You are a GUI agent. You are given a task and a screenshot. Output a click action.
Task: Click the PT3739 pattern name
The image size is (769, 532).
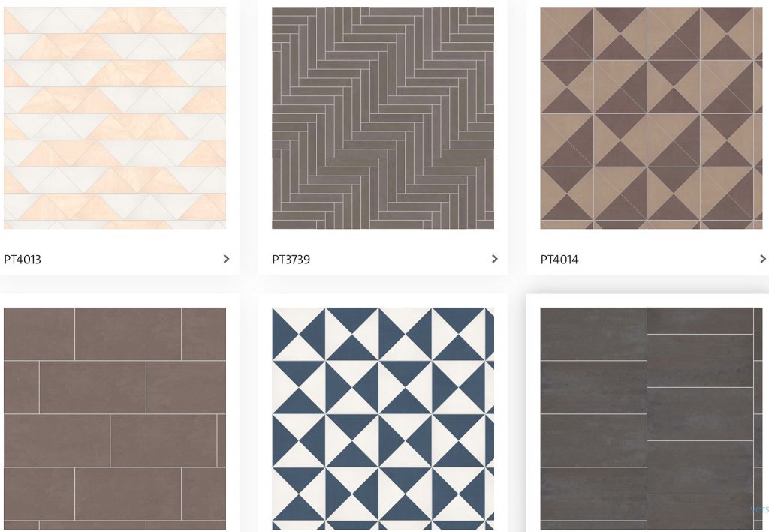tap(291, 260)
